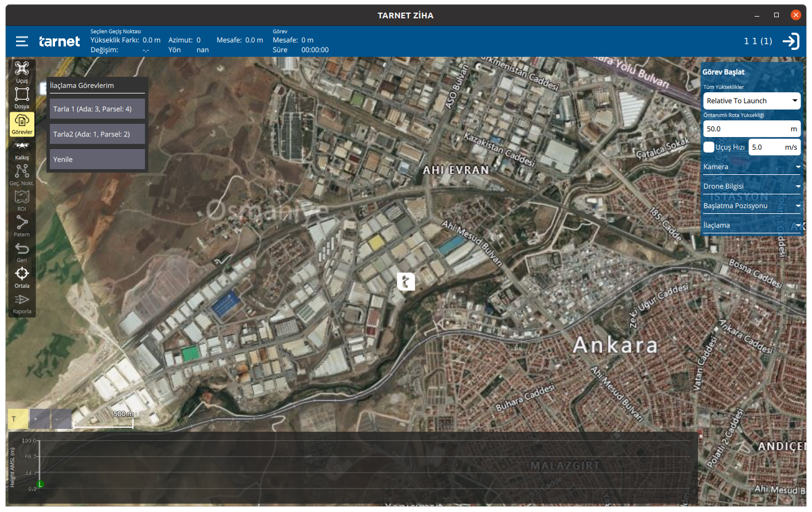812x512 pixels.
Task: Click the İlaçlama Görevlerim title
Action: coord(82,85)
